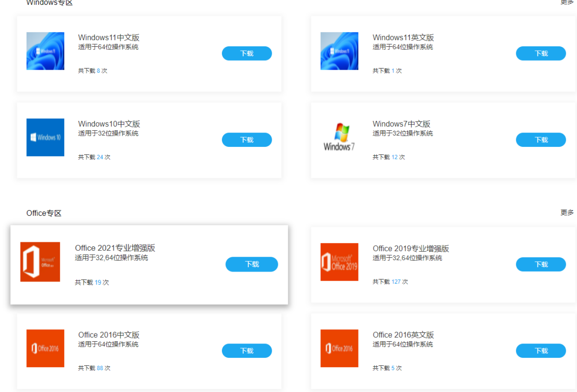The width and height of the screenshot is (577, 392).
Task: Select the 共下载 24 次 download count
Action: click(94, 157)
